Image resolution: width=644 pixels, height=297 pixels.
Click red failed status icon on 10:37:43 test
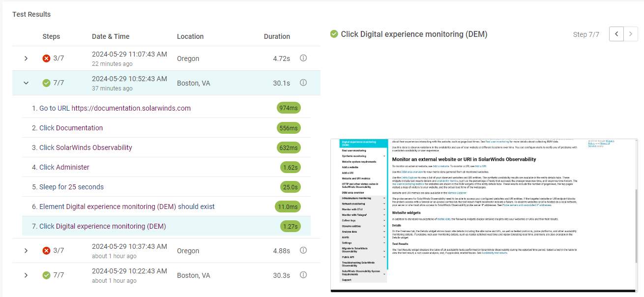pos(47,251)
